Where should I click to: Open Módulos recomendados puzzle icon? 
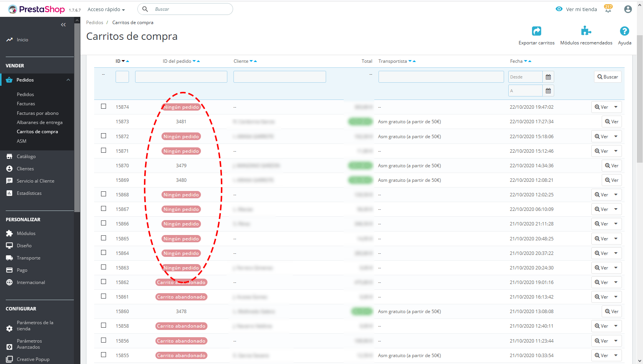click(586, 31)
